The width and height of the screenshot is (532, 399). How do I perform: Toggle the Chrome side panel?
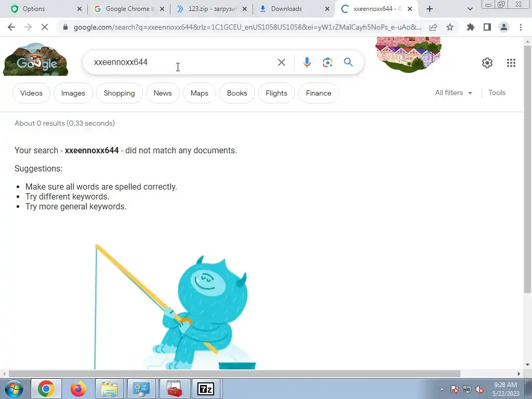(x=487, y=27)
